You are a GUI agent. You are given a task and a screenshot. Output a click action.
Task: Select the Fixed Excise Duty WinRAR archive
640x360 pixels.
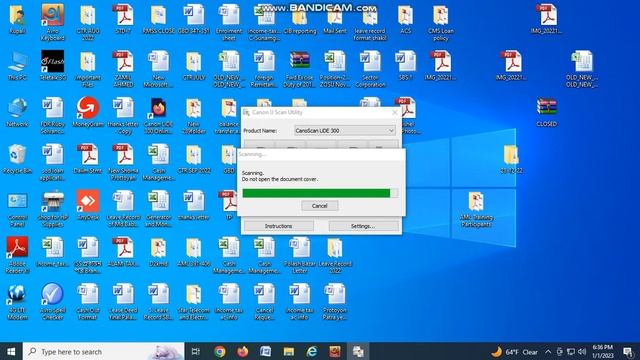click(299, 69)
